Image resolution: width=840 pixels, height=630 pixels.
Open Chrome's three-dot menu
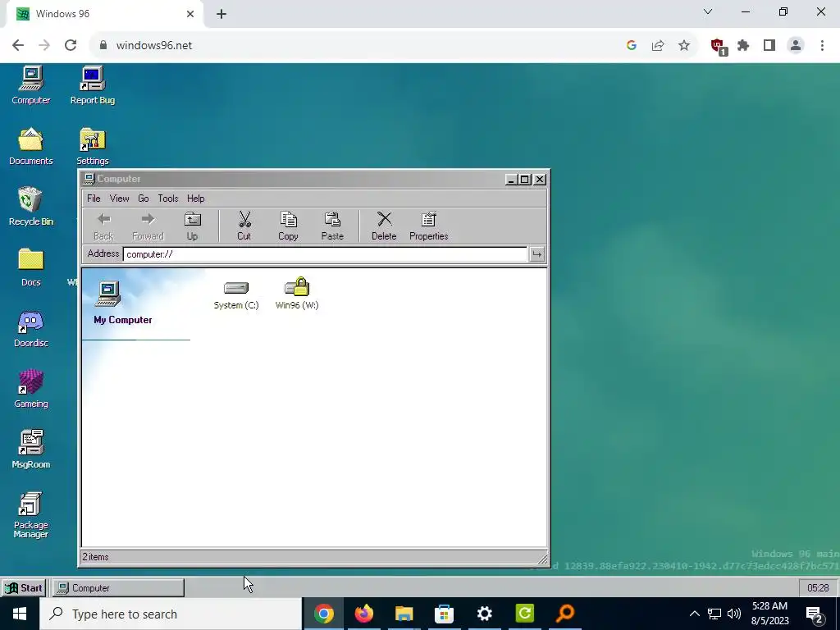pyautogui.click(x=822, y=46)
